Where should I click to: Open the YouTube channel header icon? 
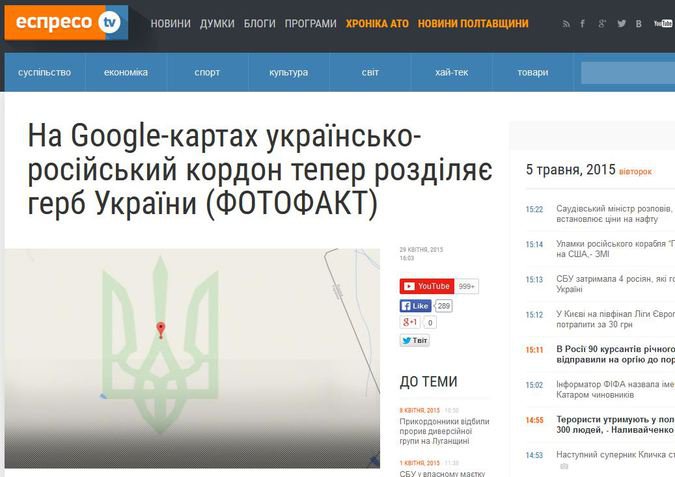pos(663,23)
